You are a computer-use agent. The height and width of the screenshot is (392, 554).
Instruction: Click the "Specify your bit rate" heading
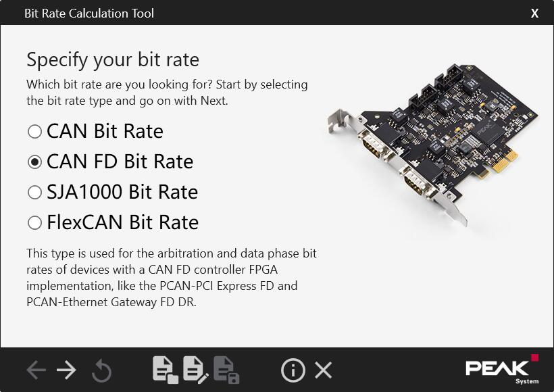tap(113, 59)
